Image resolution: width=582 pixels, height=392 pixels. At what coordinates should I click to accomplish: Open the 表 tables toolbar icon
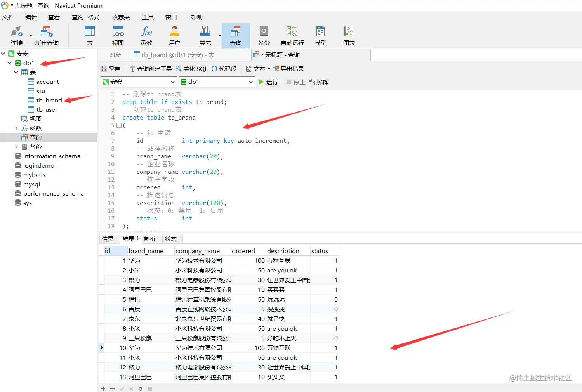click(x=90, y=36)
